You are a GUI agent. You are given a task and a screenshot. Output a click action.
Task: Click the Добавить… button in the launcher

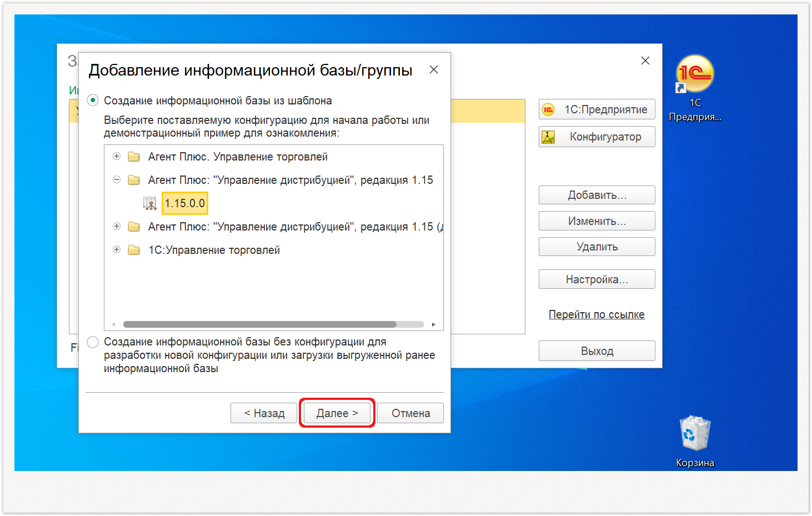[597, 195]
